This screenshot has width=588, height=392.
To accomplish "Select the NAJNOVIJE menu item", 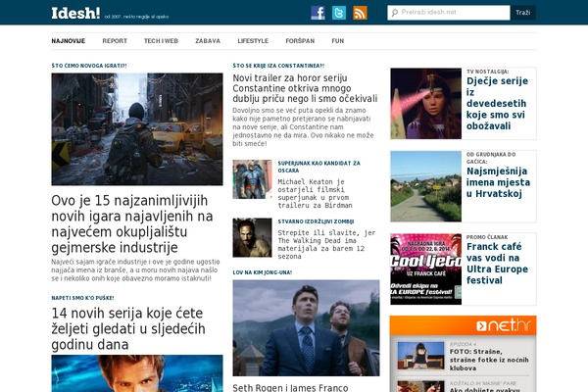I will pos(69,41).
